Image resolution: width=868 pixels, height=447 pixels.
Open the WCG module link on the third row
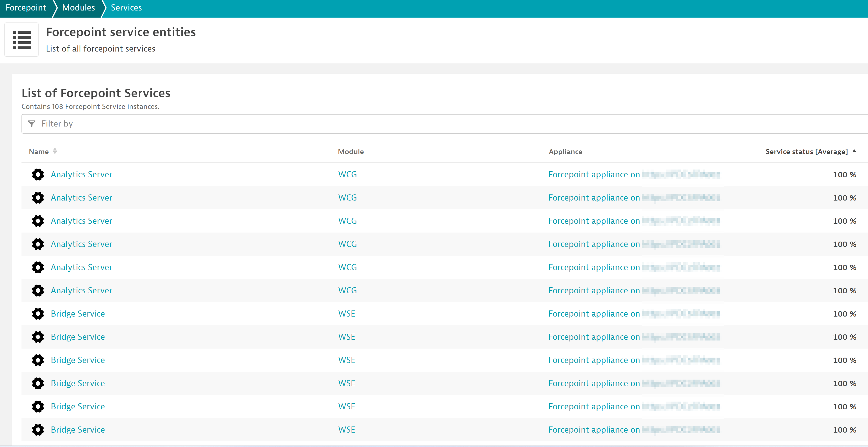pyautogui.click(x=347, y=221)
